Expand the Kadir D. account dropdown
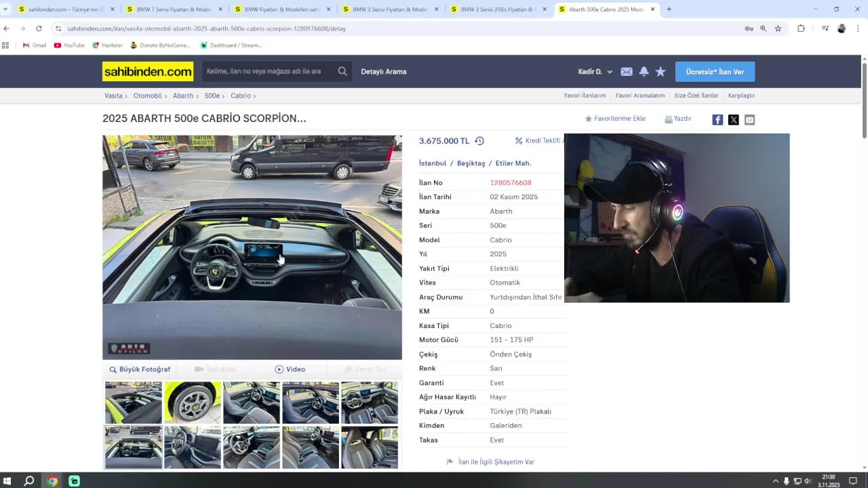This screenshot has height=488, width=868. click(595, 72)
